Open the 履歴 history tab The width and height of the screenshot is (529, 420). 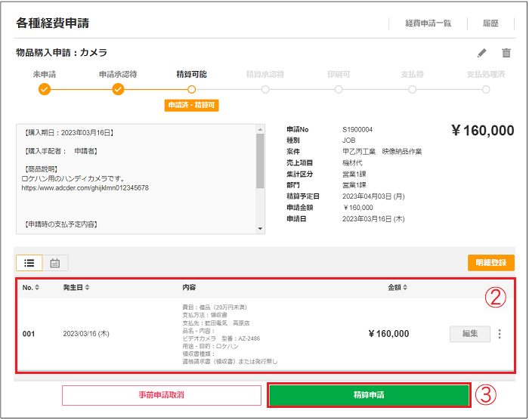490,23
